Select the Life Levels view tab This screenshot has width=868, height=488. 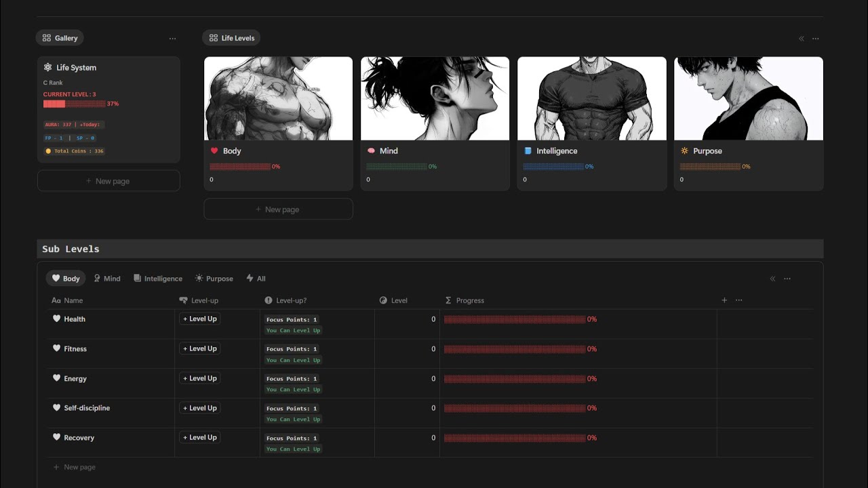[231, 38]
